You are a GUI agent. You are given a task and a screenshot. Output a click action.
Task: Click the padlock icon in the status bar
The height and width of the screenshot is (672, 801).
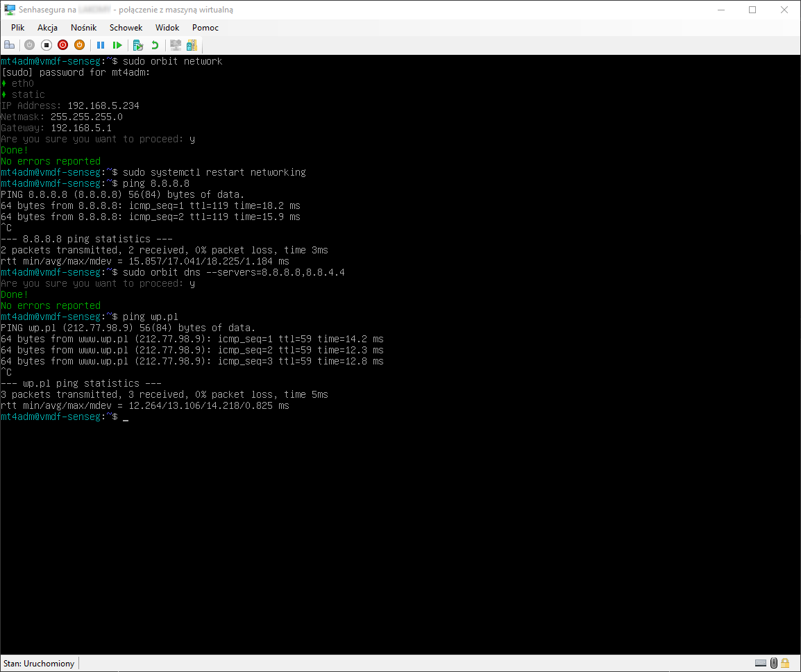[785, 663]
